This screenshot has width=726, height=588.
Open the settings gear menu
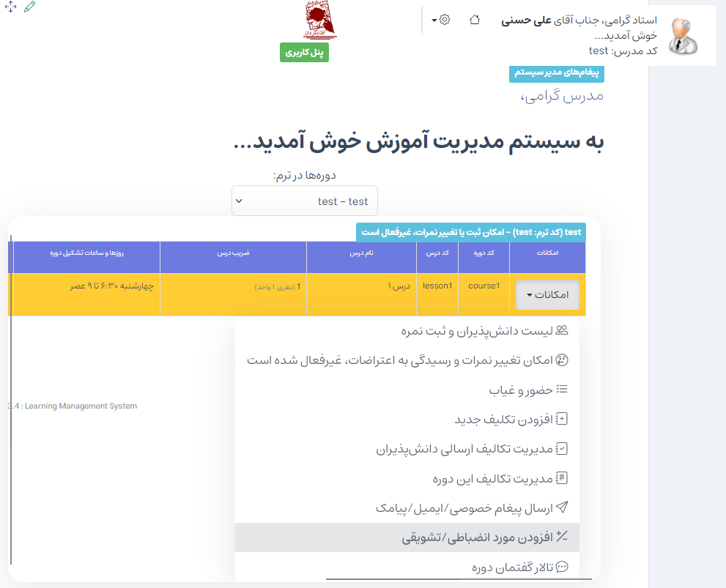coord(441,20)
